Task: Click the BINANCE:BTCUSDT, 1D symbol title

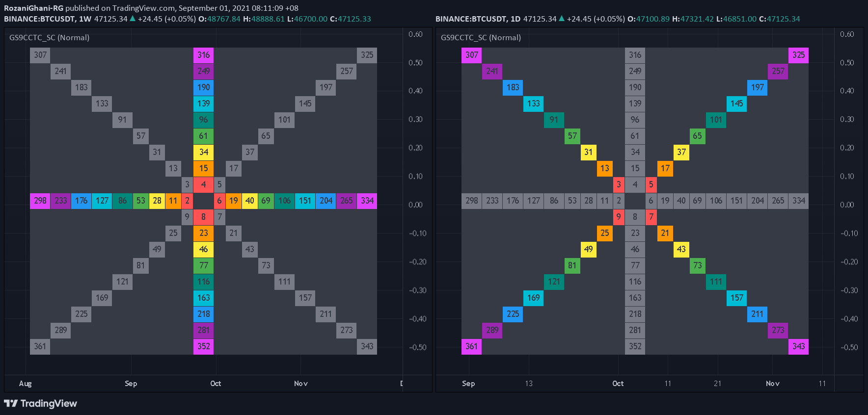Action: tap(478, 19)
